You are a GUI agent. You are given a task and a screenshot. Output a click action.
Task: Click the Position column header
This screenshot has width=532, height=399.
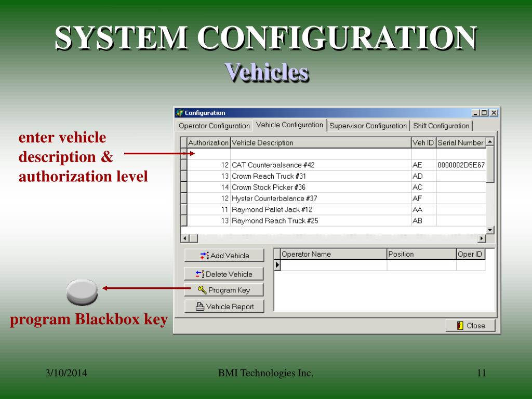(421, 254)
